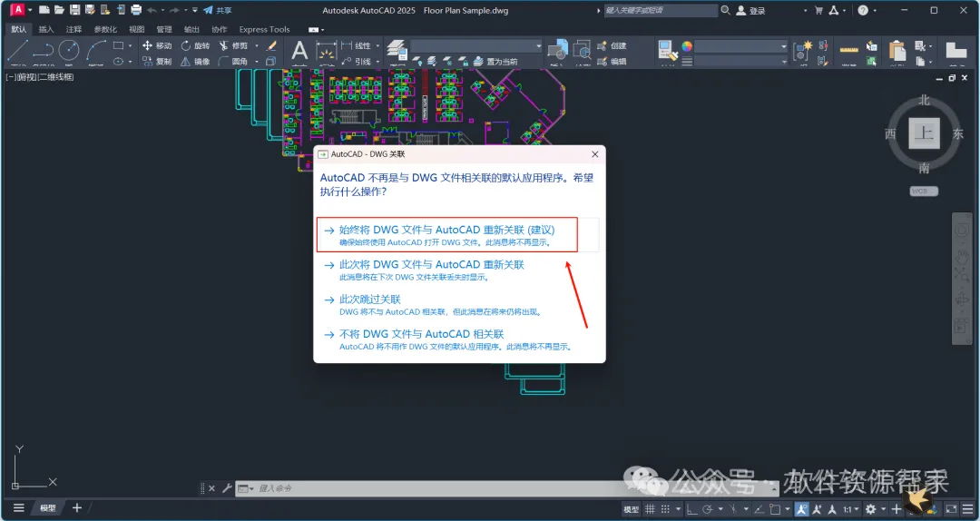
Task: Click the Save disk icon
Action: click(75, 10)
